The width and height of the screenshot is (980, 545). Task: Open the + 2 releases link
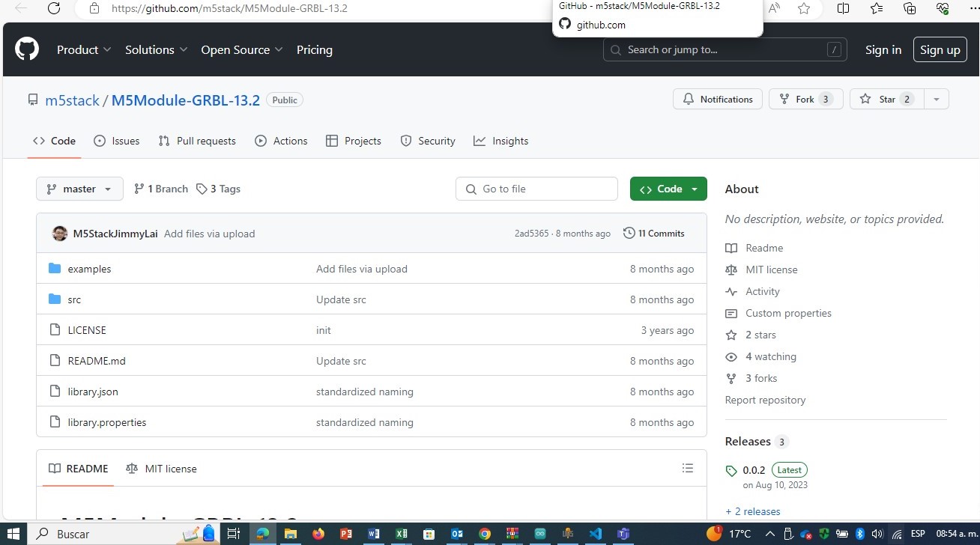(x=753, y=511)
